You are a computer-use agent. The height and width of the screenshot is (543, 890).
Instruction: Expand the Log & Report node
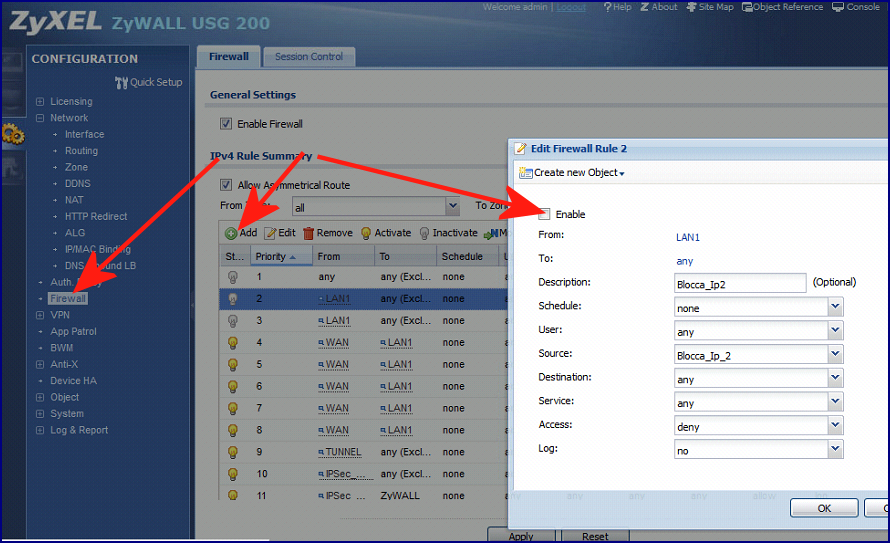(40, 430)
